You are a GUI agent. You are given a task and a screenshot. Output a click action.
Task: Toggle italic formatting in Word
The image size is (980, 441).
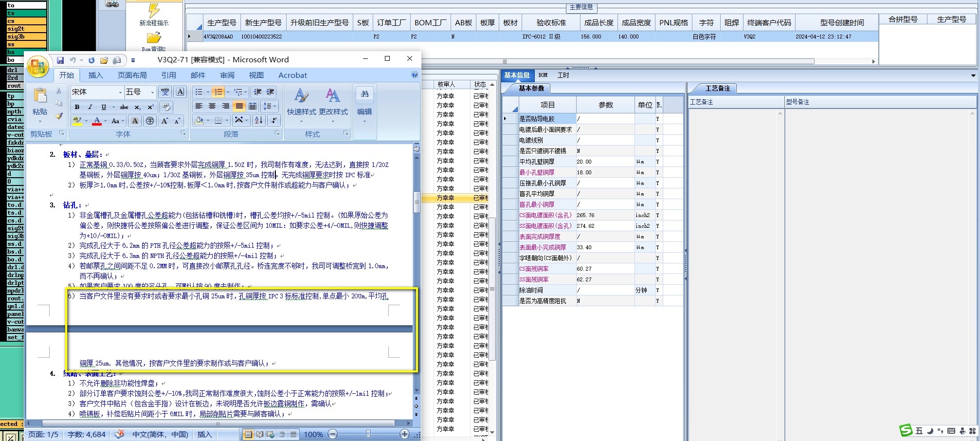(90, 107)
